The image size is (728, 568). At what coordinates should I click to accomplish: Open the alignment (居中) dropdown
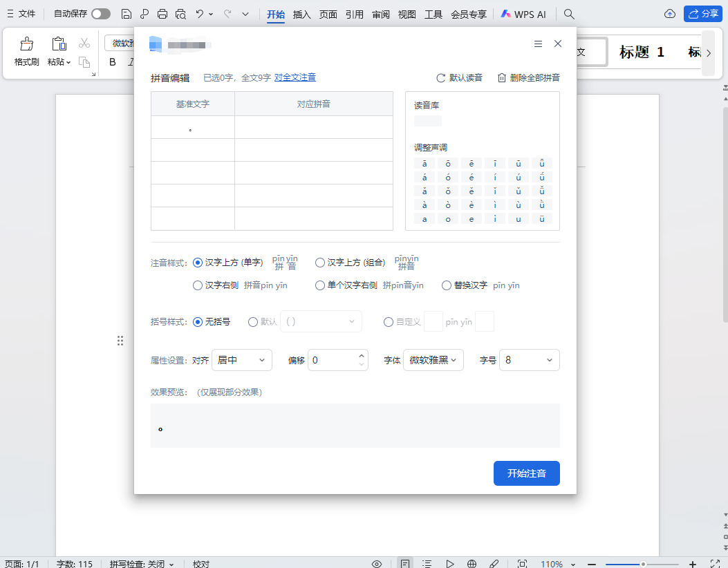[x=242, y=360]
